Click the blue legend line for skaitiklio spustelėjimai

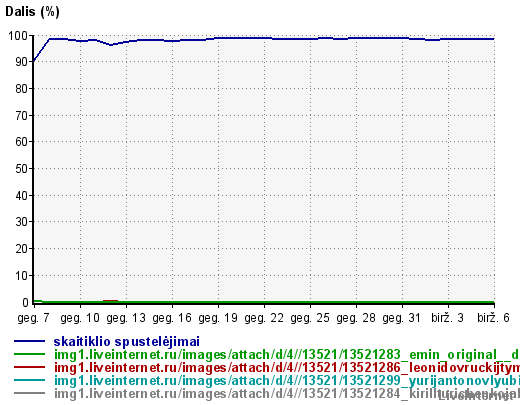29,341
